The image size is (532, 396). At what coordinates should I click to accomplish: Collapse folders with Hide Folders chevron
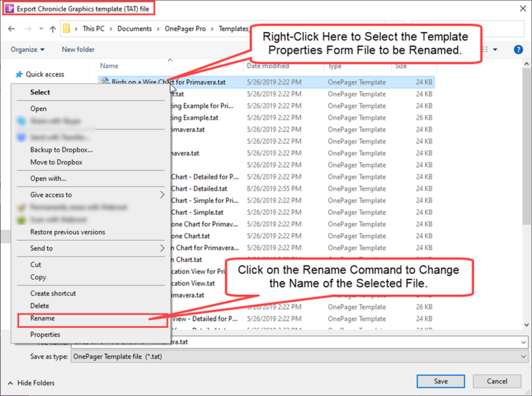pyautogui.click(x=11, y=383)
